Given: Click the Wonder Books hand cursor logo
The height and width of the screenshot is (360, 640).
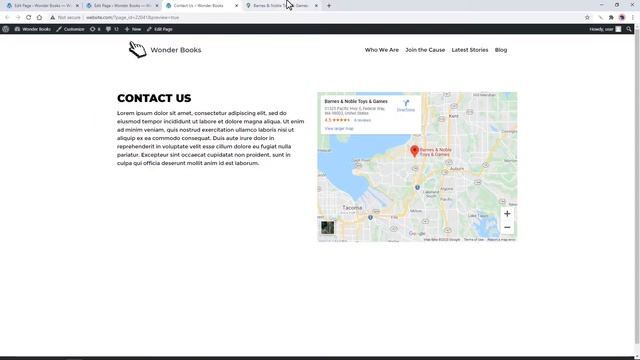Looking at the screenshot, I should [x=138, y=49].
